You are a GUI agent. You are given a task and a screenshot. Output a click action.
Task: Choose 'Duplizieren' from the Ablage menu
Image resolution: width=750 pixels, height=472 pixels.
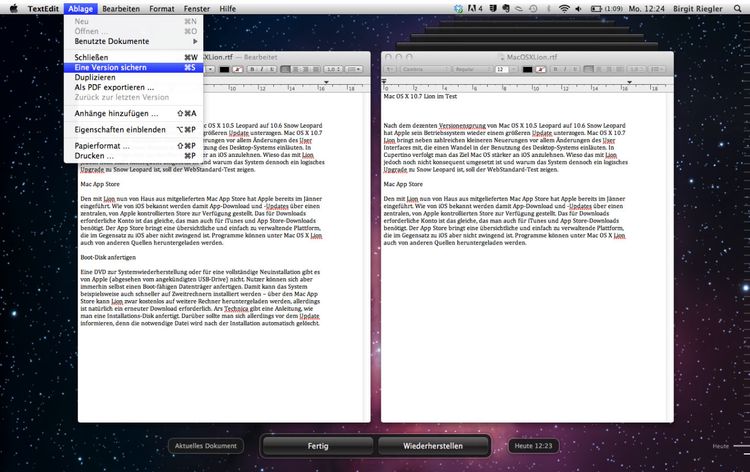pyautogui.click(x=94, y=77)
